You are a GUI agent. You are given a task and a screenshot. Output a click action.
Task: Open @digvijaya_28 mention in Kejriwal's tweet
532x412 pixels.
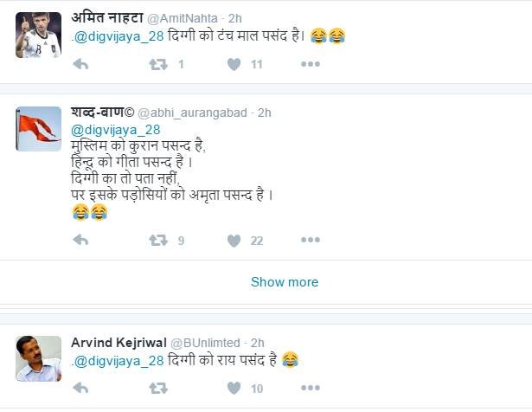tap(119, 360)
